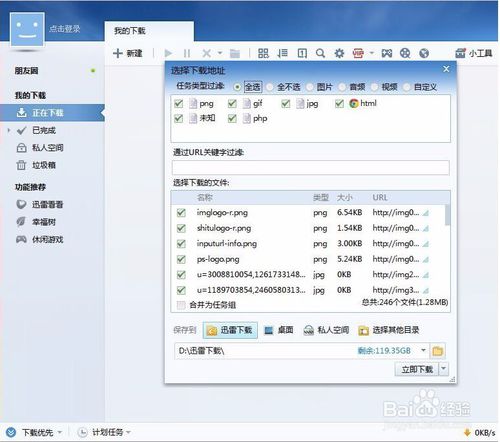
Task: Uncheck the imglogo-r.png file checkbox
Action: pos(181,213)
